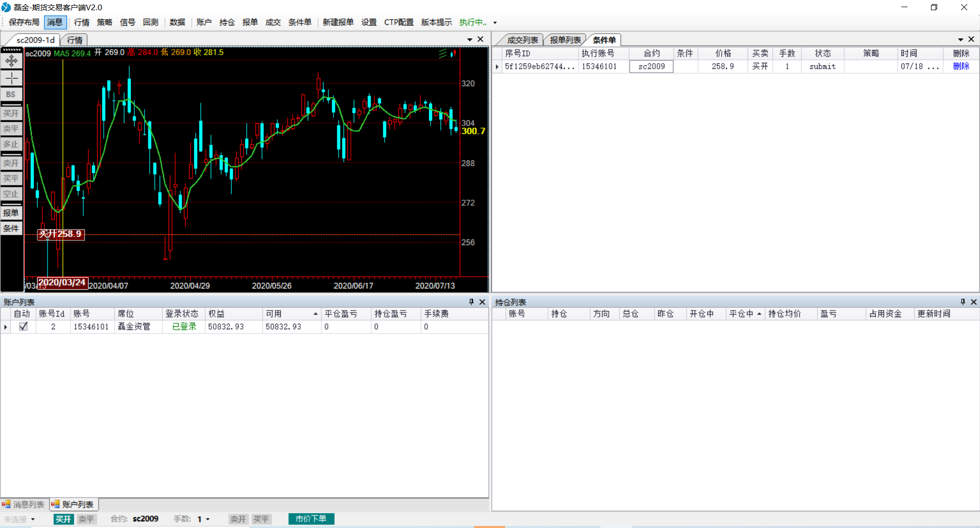Viewport: 980px width, 528px height.
Task: Click 买平 in the bottom order bar
Action: [261, 519]
